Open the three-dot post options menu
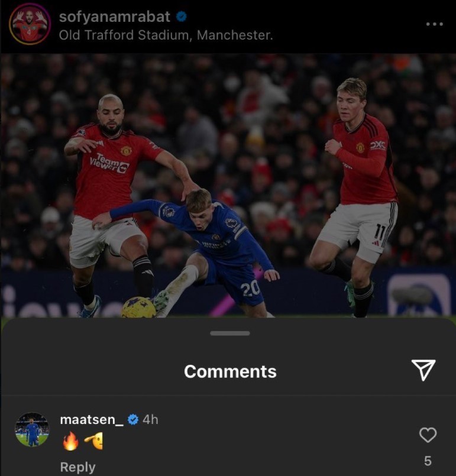The width and height of the screenshot is (456, 476). pyautogui.click(x=435, y=24)
